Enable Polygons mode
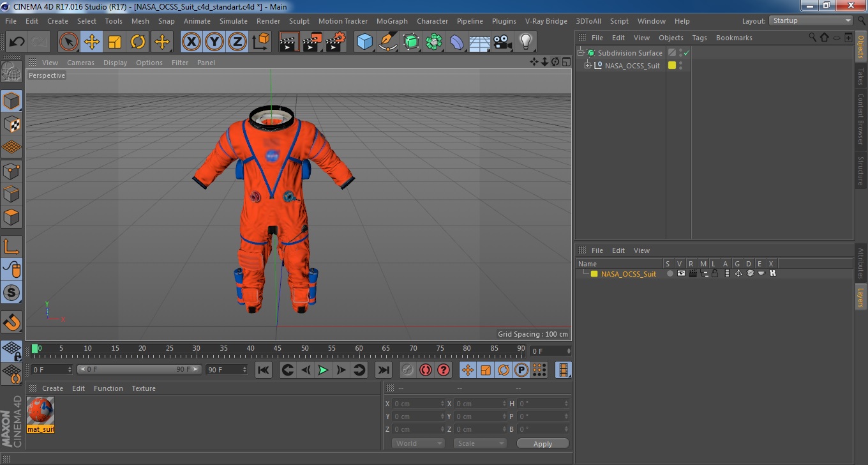 11,217
